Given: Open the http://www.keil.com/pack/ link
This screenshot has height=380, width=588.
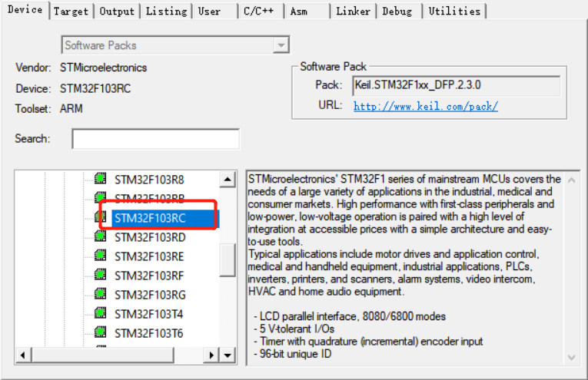Looking at the screenshot, I should [426, 107].
